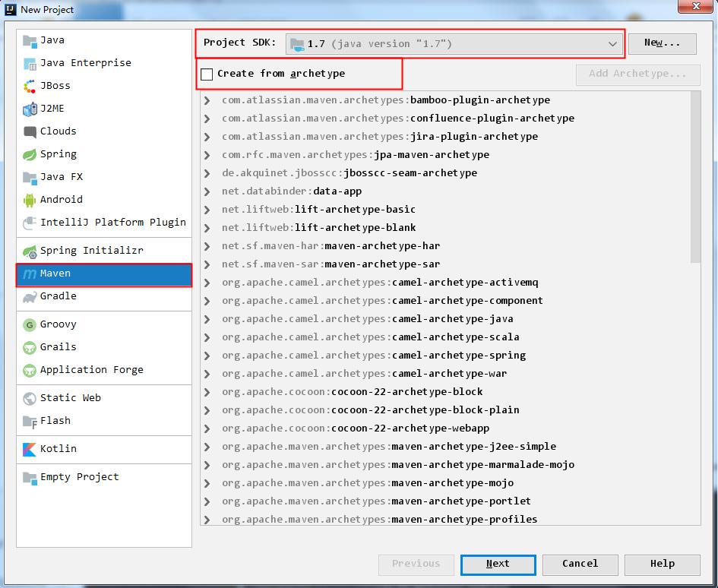The height and width of the screenshot is (588, 718).
Task: Click the Kotlin K icon
Action: coord(30,449)
